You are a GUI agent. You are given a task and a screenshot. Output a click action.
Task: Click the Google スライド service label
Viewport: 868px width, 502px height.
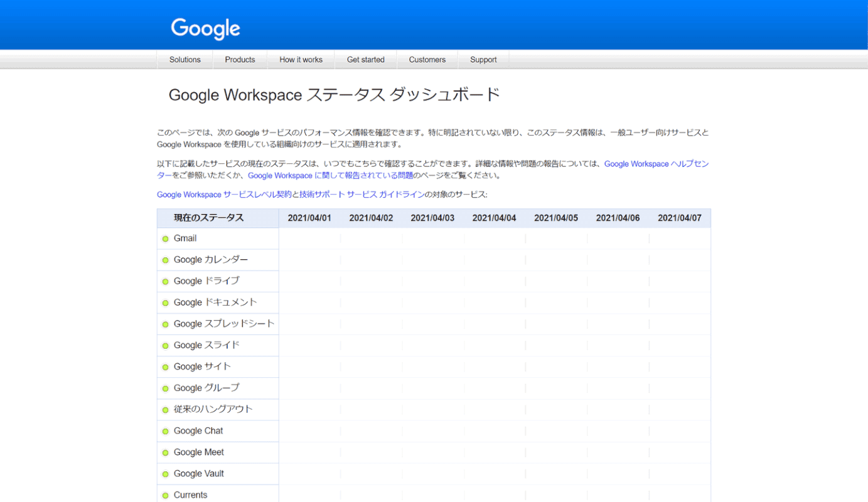(x=206, y=345)
